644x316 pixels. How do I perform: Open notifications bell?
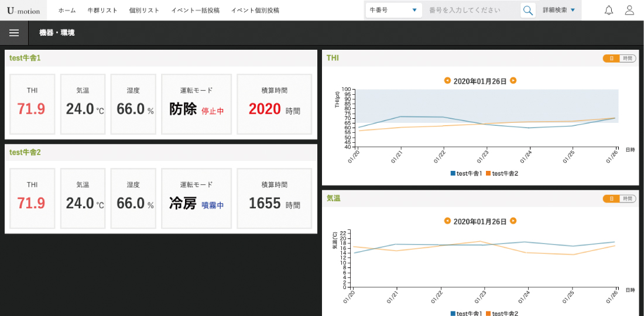pos(609,10)
